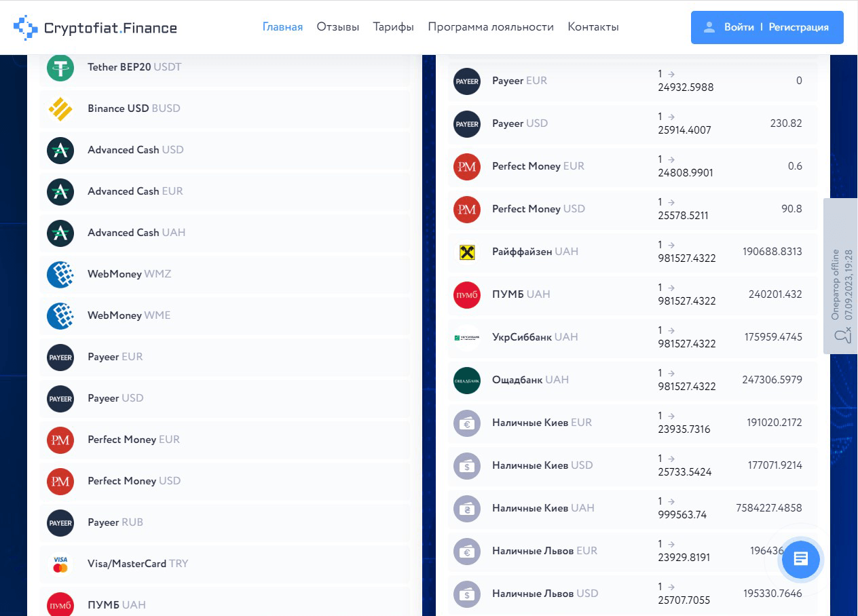Open the floating chat message button
This screenshot has height=616, width=858.
(x=801, y=559)
